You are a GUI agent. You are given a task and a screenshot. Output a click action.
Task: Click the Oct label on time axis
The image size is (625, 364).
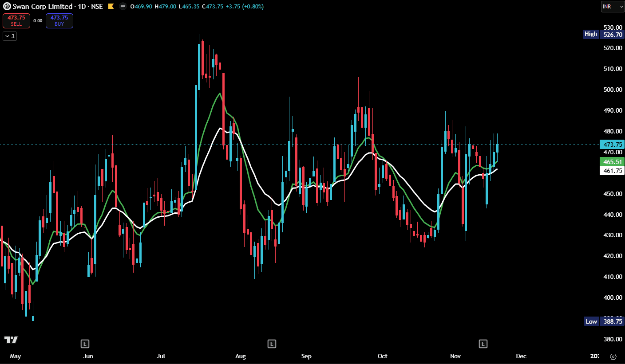(x=382, y=356)
